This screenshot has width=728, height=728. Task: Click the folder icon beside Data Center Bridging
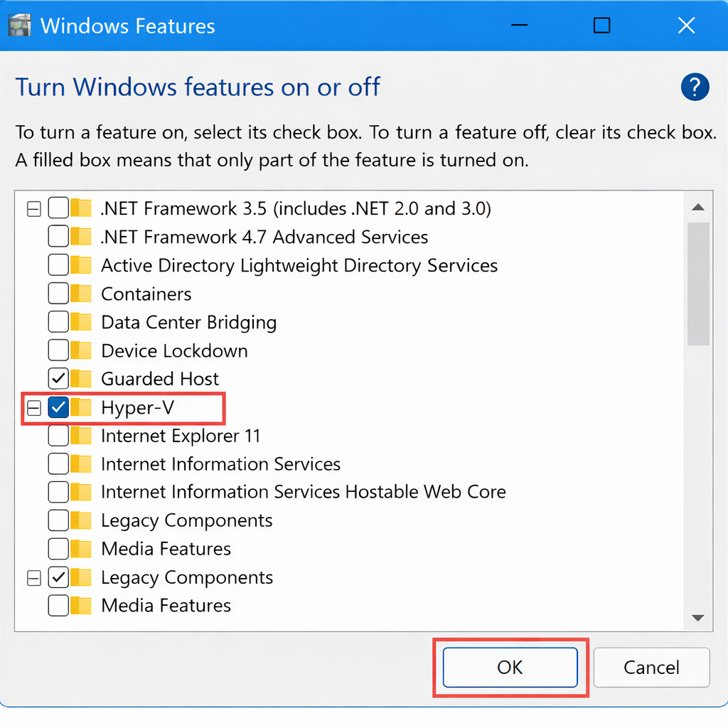click(x=80, y=321)
